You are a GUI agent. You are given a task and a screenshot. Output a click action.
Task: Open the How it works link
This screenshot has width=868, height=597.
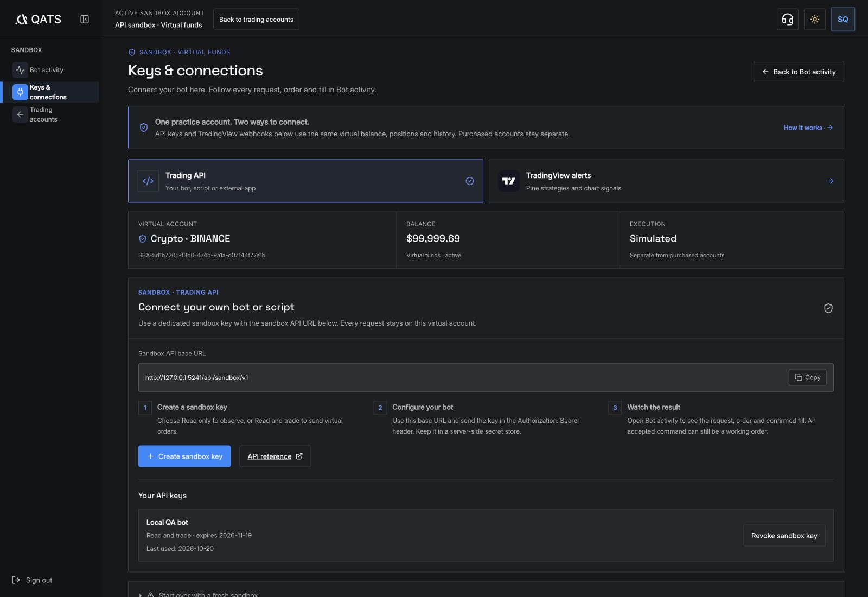(x=808, y=128)
